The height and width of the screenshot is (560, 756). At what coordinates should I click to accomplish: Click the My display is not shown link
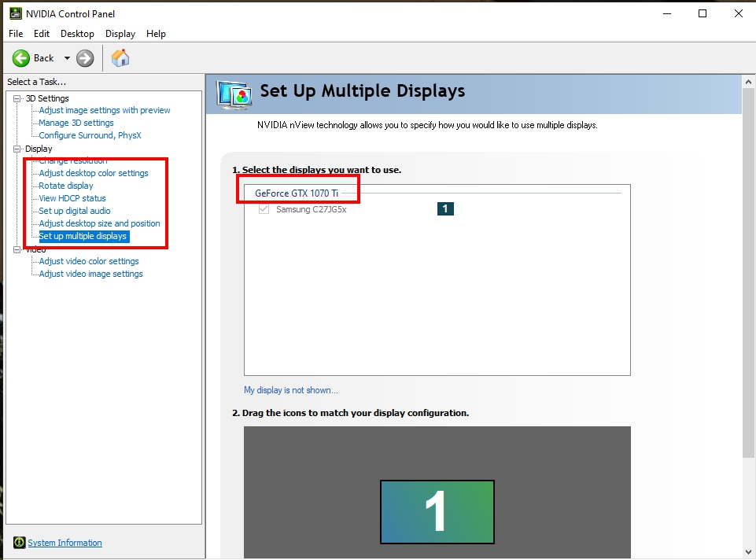(291, 390)
